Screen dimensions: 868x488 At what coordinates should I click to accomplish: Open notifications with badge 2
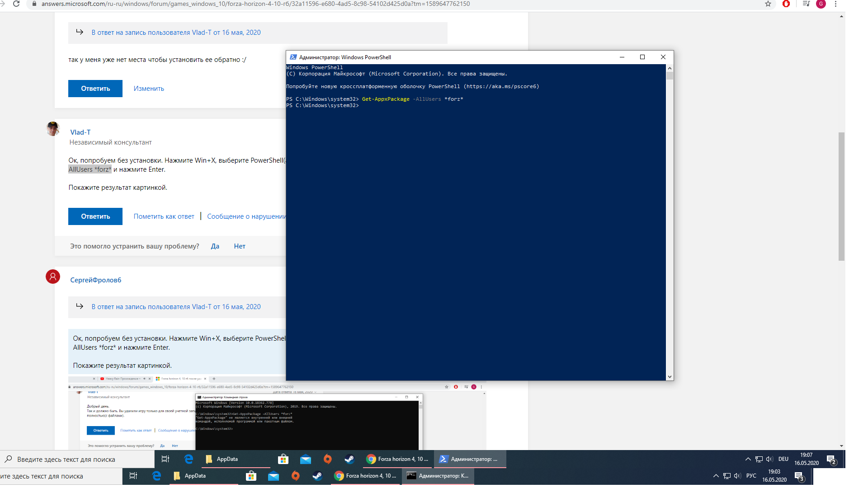tap(831, 460)
